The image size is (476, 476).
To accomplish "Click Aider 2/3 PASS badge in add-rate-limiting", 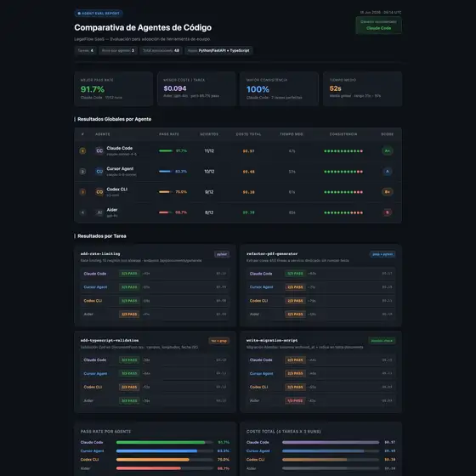I will coord(129,314).
